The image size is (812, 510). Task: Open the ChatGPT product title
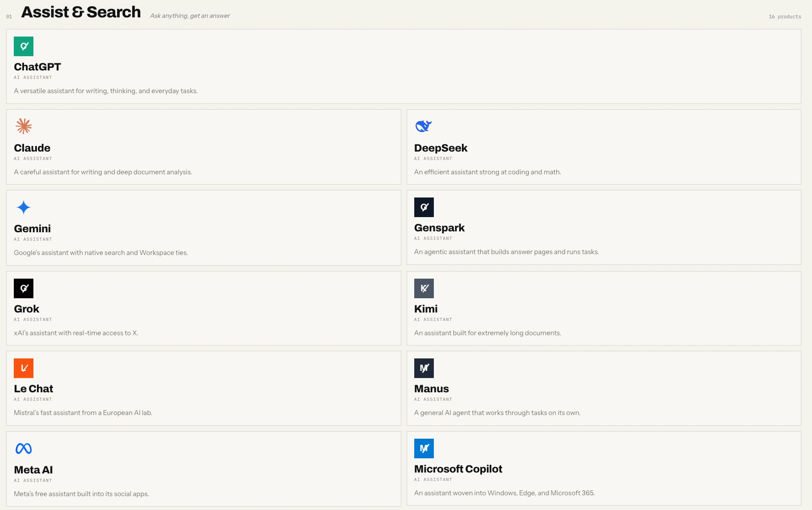[x=37, y=67]
